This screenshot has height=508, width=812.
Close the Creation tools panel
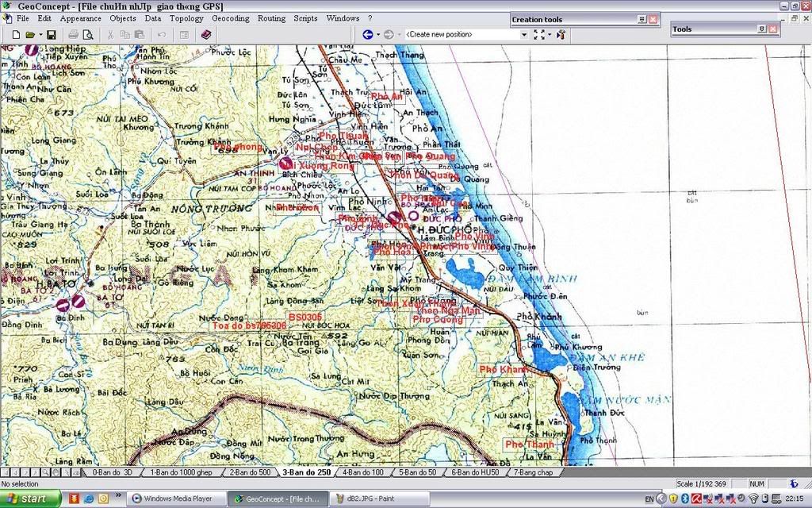653,19
